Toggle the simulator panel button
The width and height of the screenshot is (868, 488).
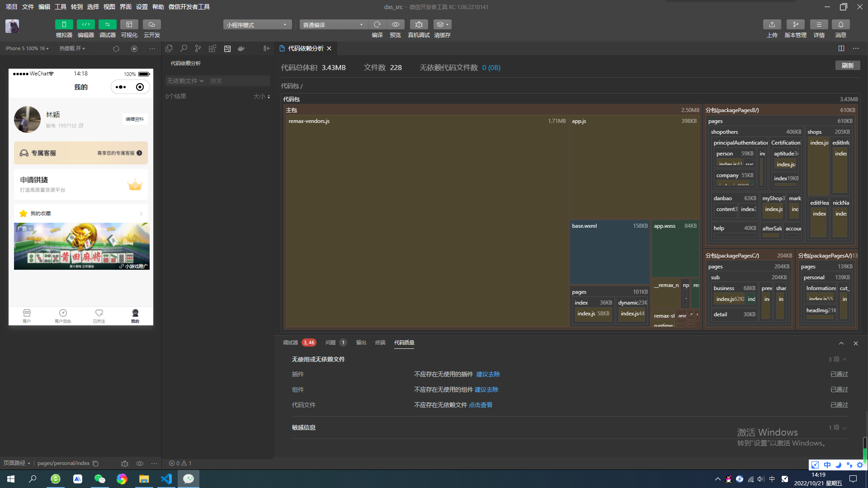(64, 24)
